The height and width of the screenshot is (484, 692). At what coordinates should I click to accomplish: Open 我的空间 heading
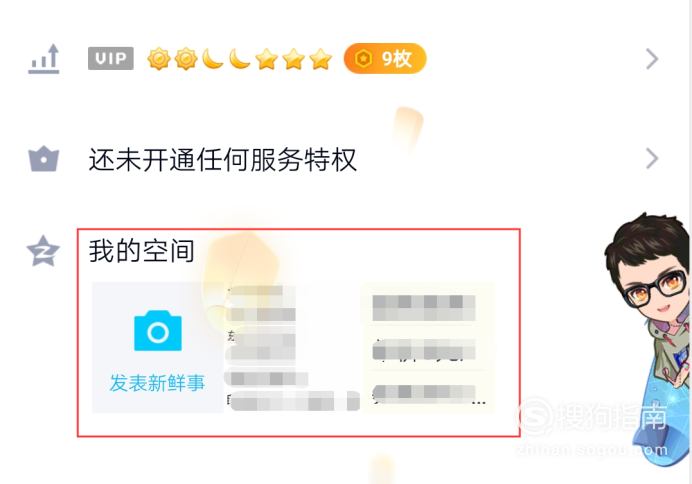(142, 250)
